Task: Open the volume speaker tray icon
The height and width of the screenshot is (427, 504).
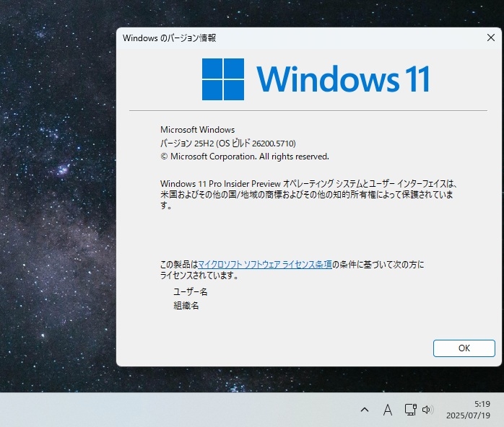Action: tap(427, 410)
